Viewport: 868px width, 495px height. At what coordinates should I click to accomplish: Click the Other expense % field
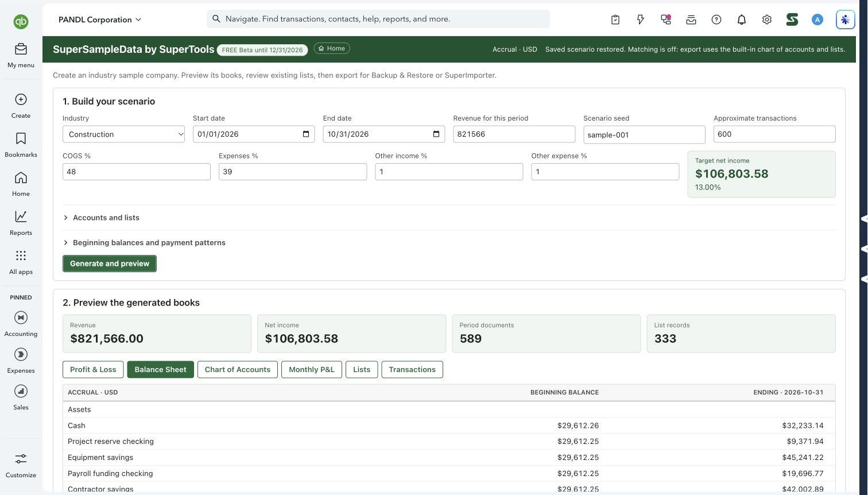605,172
